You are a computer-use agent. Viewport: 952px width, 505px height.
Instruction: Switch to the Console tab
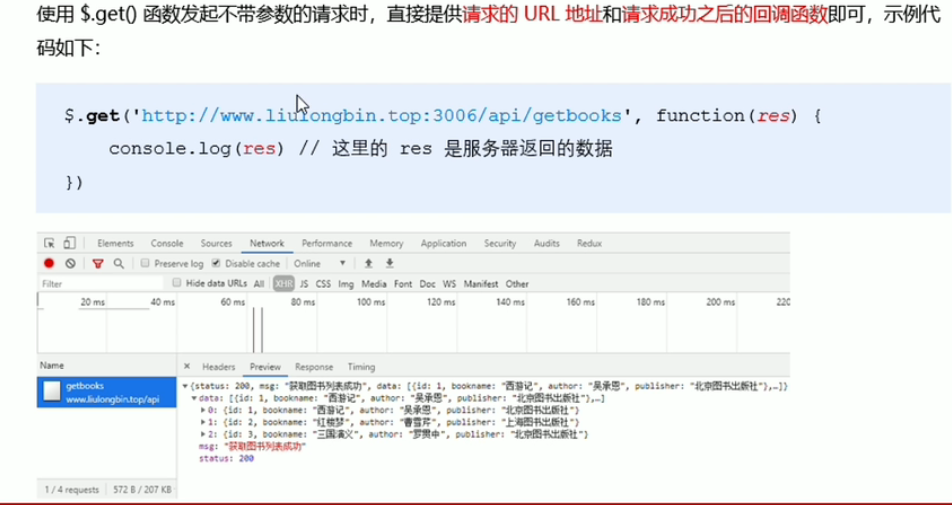point(167,243)
